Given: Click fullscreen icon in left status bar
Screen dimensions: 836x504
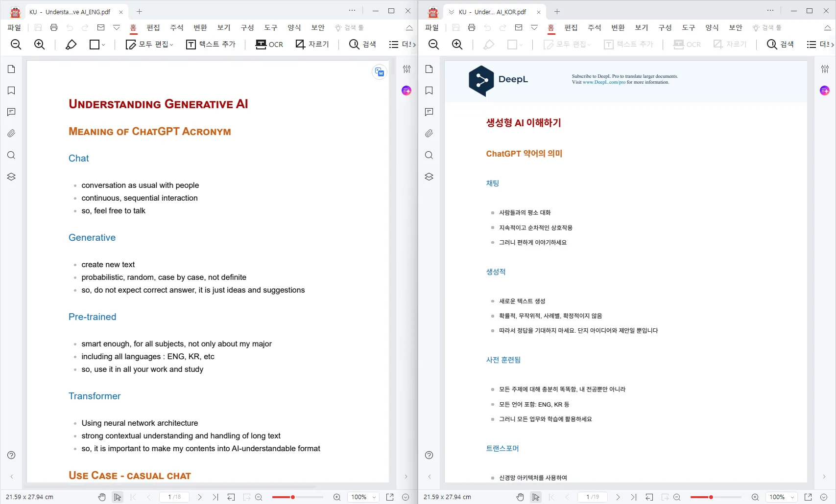Looking at the screenshot, I should 390,497.
